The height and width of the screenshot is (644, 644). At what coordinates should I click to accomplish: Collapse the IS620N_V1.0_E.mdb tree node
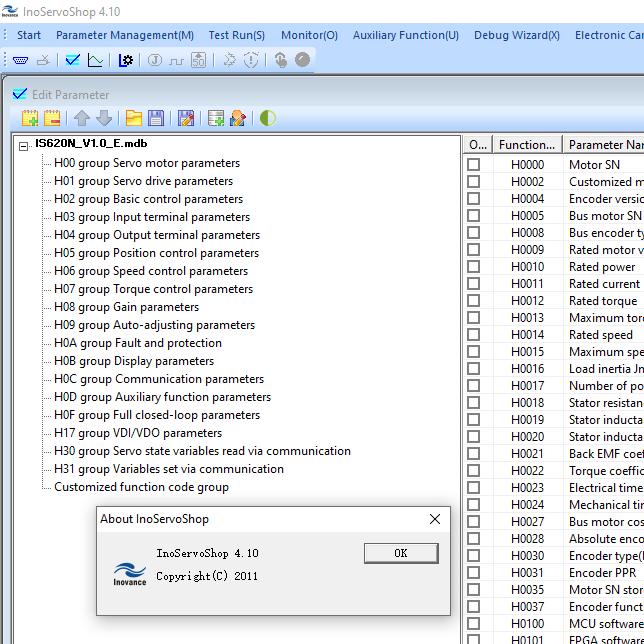tap(24, 146)
